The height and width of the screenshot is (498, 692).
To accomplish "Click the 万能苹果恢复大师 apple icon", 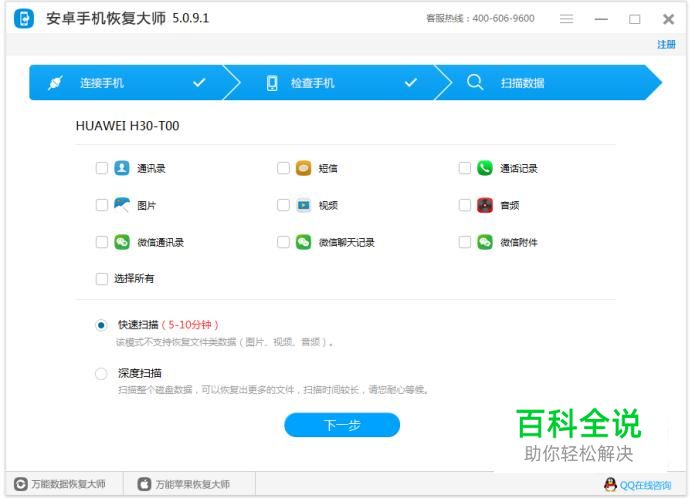I will tap(144, 484).
